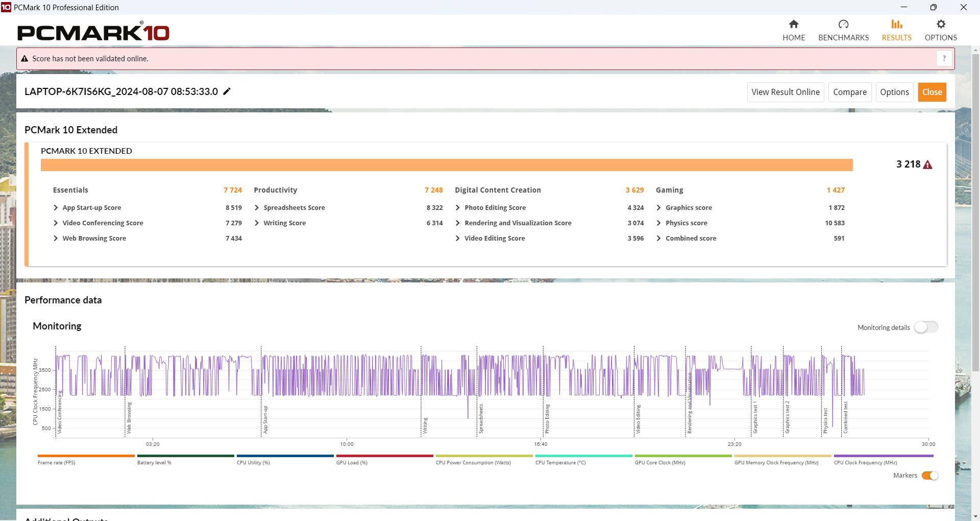Expand App Start-up Score details
Screen dimensions: 980x521
point(56,207)
